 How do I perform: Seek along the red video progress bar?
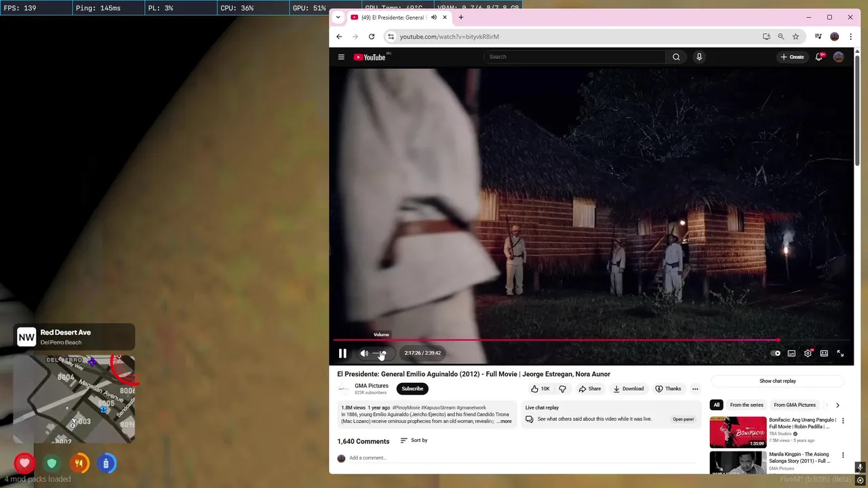pyautogui.click(x=591, y=340)
